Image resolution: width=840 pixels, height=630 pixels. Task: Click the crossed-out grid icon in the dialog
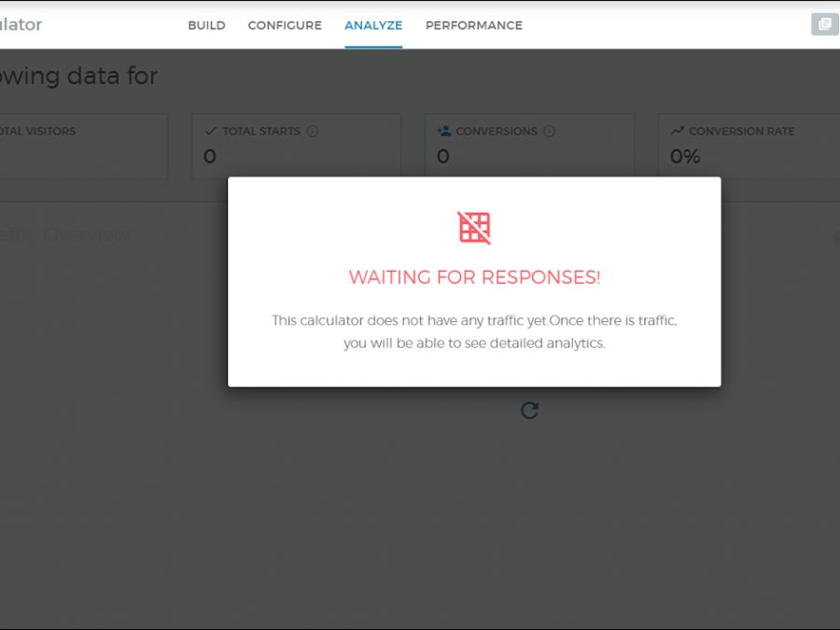474,228
